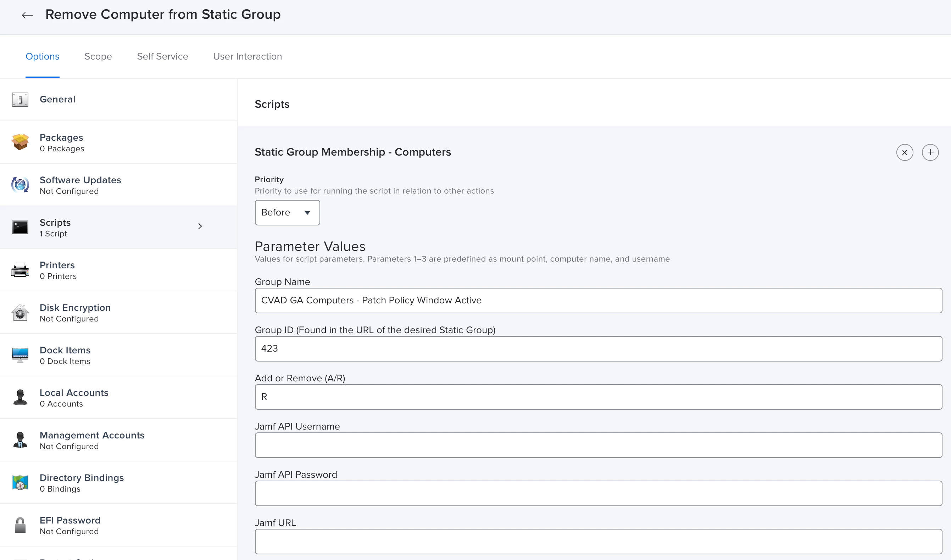Click the 'Parameter Values' heading

310,246
